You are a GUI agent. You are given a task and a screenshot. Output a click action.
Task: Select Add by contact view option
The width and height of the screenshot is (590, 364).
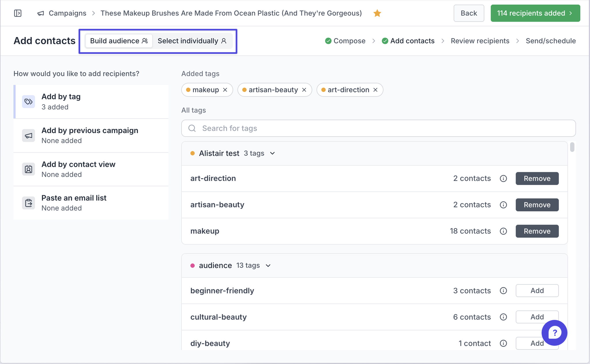[91, 169]
